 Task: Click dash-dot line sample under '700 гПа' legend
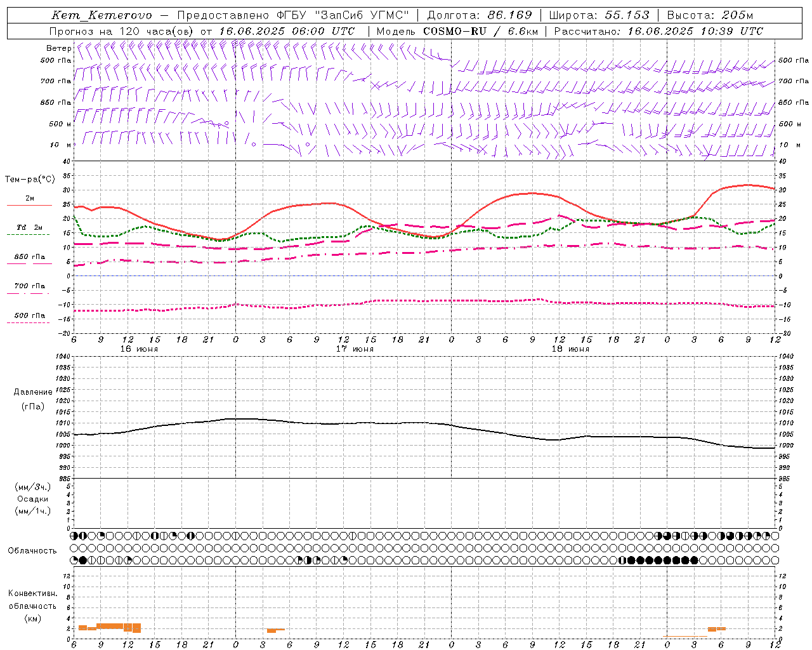pos(28,293)
